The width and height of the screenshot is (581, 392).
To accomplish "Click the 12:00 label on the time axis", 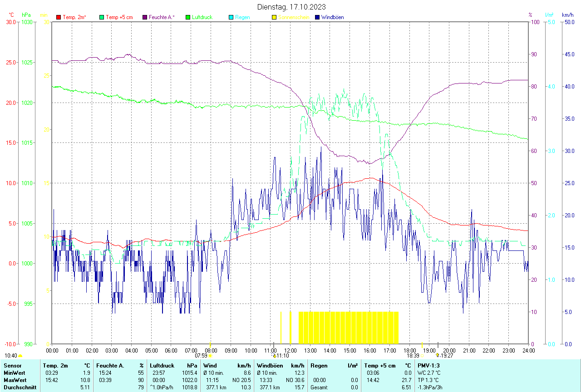I will [290, 350].
